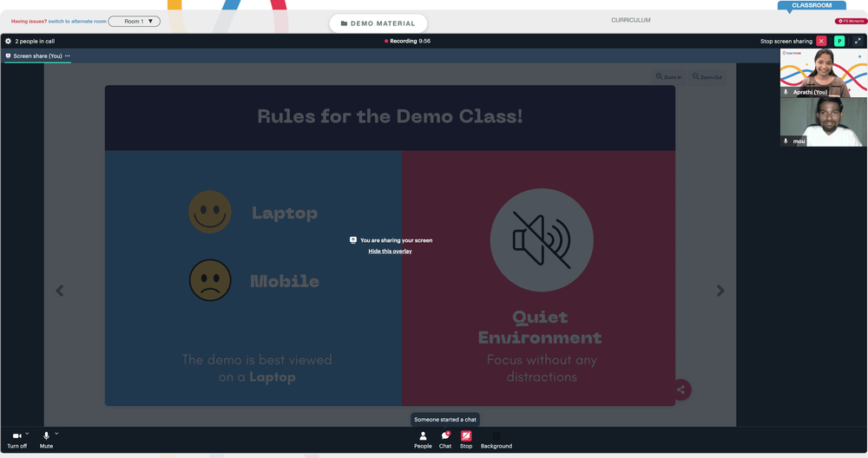This screenshot has width=868, height=458.
Task: Click Hide this overlay link
Action: (x=391, y=252)
